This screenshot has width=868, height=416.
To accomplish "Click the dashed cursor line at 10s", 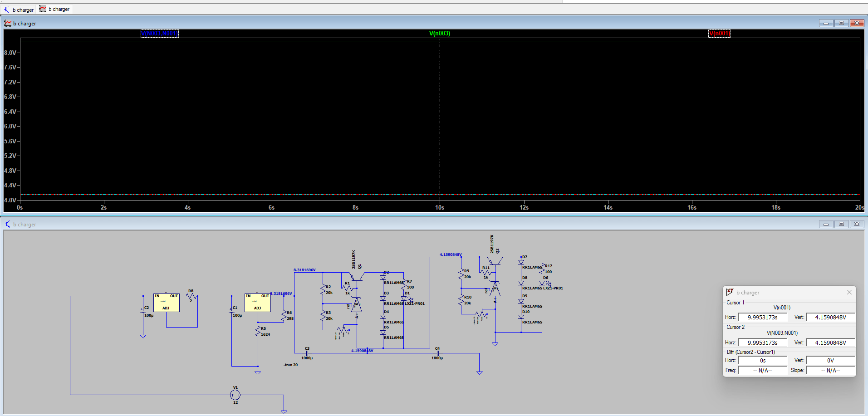I will (x=439, y=113).
